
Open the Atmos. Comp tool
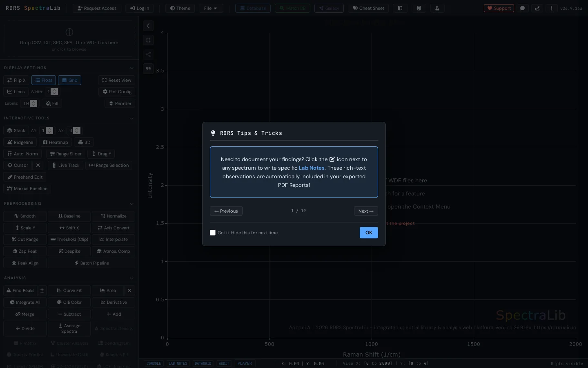pos(114,251)
